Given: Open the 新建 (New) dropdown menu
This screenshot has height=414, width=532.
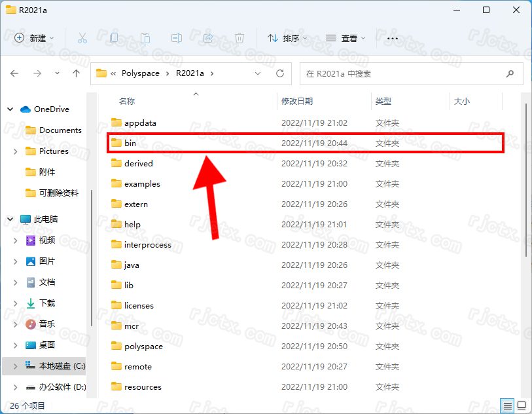Looking at the screenshot, I should click(x=35, y=38).
